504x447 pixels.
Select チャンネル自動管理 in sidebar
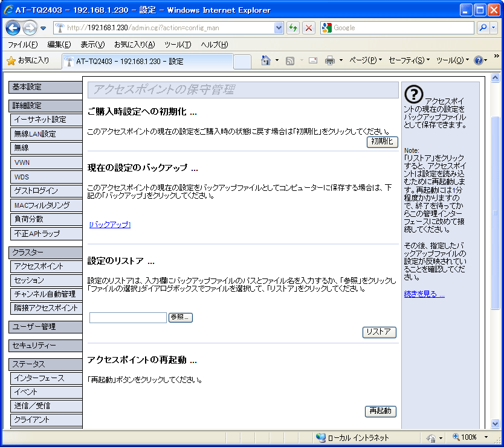pos(47,294)
